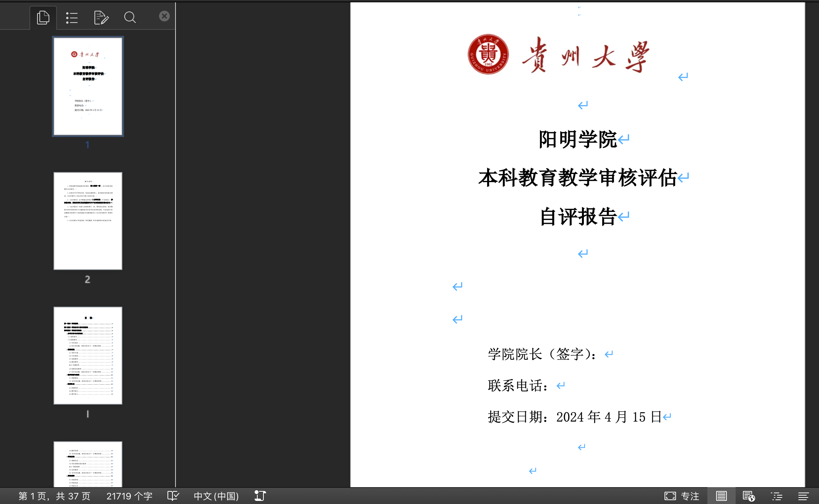This screenshot has width=819, height=504.
Task: Switch to document headings outline tab
Action: [x=71, y=18]
